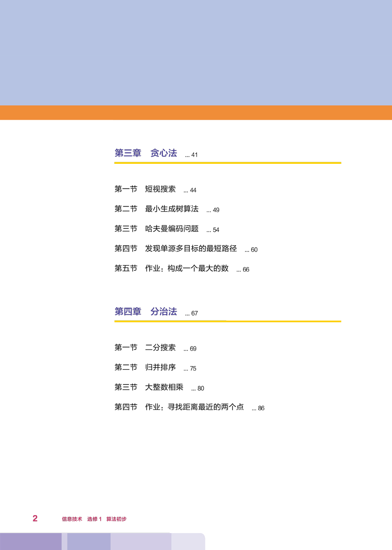Click the yellow rule under 第四章 分治法
The width and height of the screenshot is (392, 550).
click(x=228, y=321)
